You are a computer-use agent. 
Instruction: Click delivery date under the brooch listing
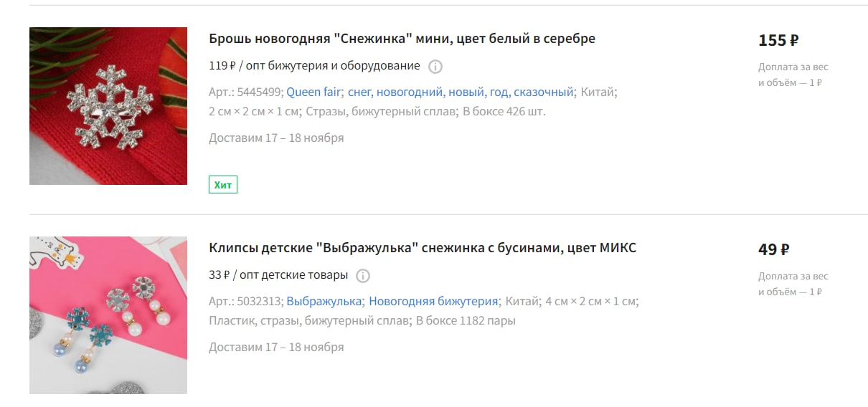click(x=276, y=138)
